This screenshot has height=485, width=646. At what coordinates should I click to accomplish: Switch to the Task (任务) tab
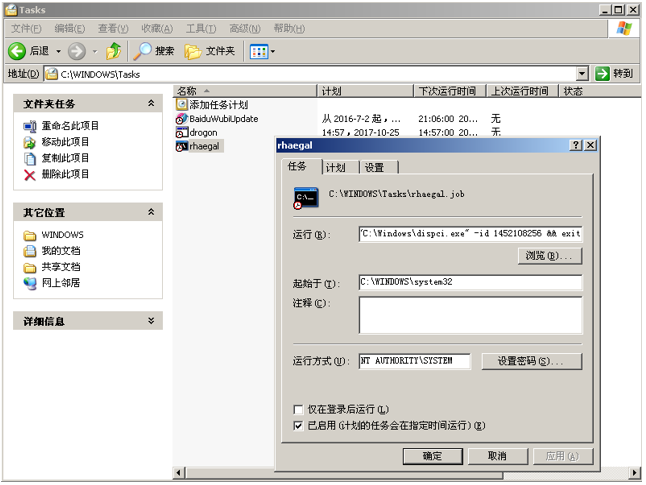[x=301, y=166]
